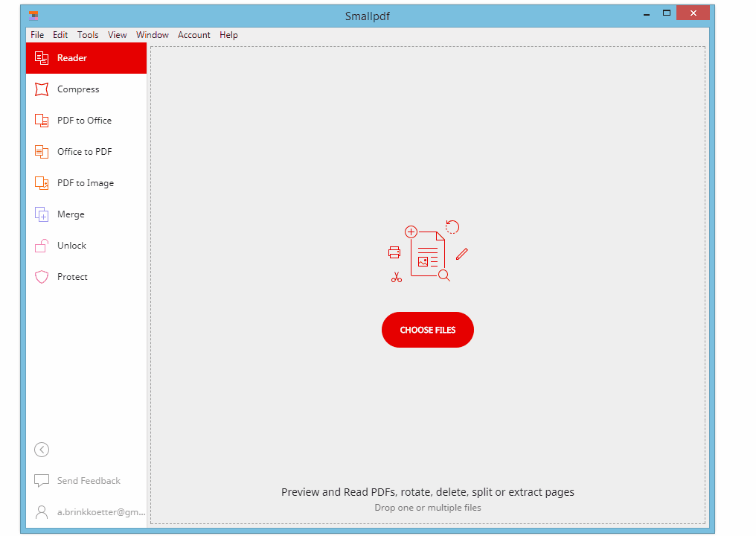
Task: Click the Reader icon in the sidebar
Action: coord(42,58)
